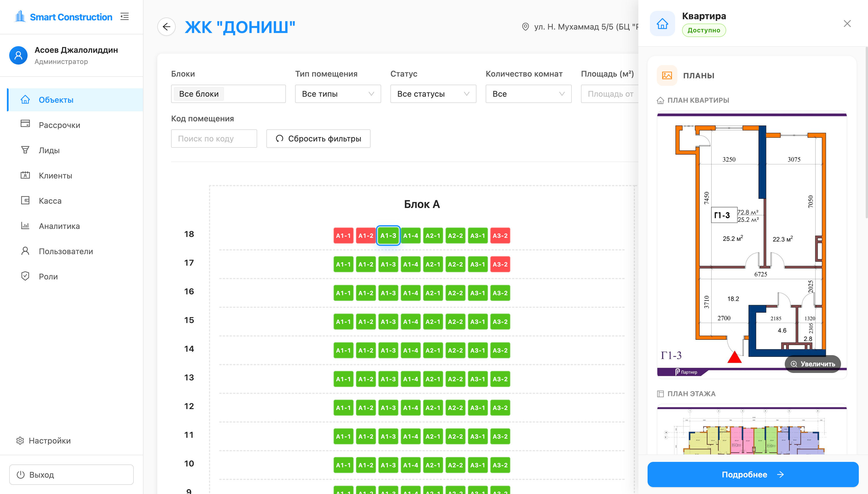Select unit A2-1 on floor 17
Screen dimensions: 868x494
pyautogui.click(x=433, y=264)
